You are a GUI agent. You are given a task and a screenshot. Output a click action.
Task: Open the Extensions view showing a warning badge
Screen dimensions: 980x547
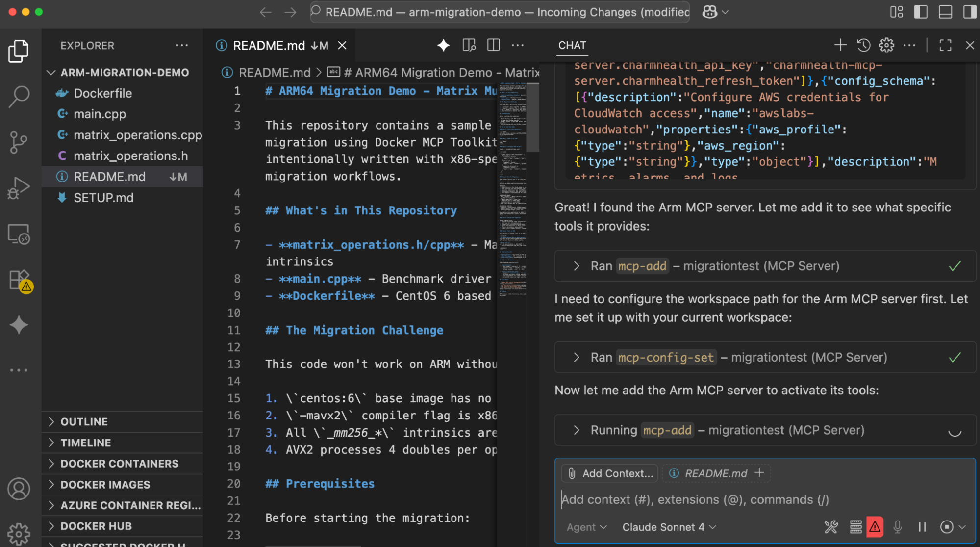point(19,279)
